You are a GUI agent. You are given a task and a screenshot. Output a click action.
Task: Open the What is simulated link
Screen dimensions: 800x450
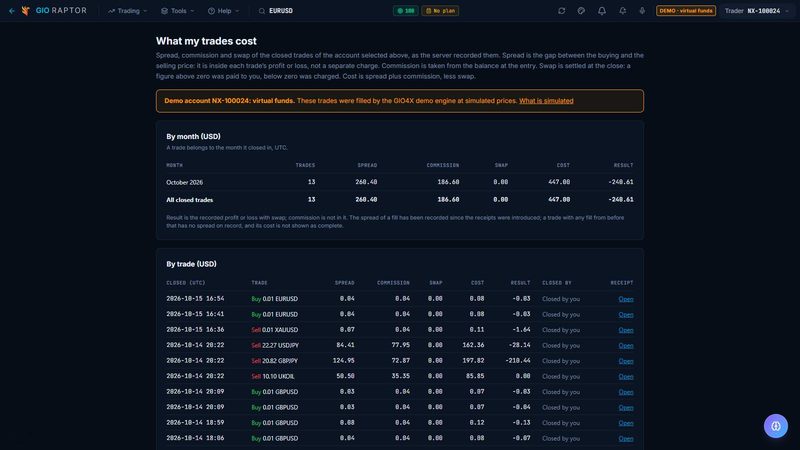pyautogui.click(x=546, y=101)
